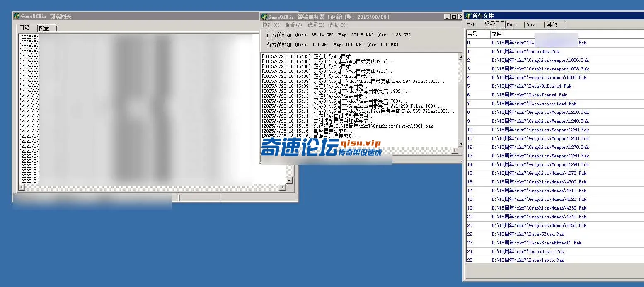
Task: Select log line IP过滤配置信息加载完成
Action: point(318,121)
